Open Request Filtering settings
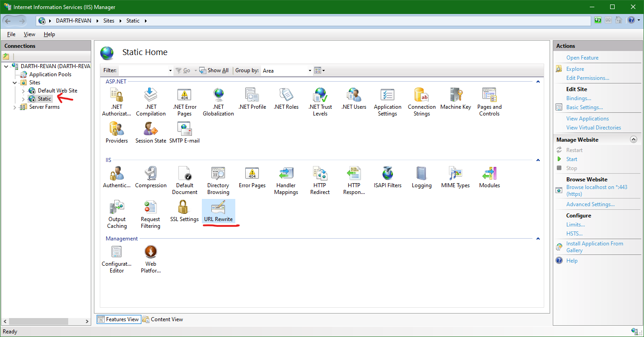The image size is (644, 337). [x=150, y=211]
